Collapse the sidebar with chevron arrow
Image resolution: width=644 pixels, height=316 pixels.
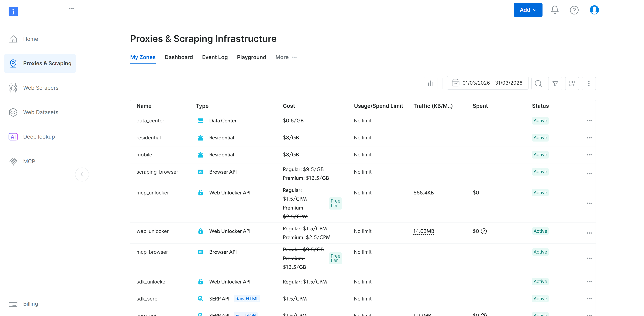coord(82,174)
